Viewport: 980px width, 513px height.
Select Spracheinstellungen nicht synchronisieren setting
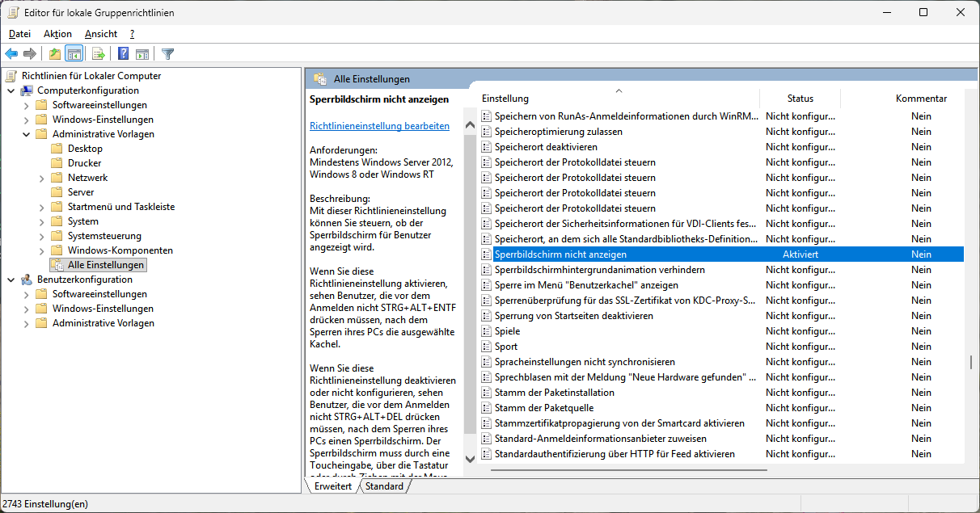[x=585, y=362]
